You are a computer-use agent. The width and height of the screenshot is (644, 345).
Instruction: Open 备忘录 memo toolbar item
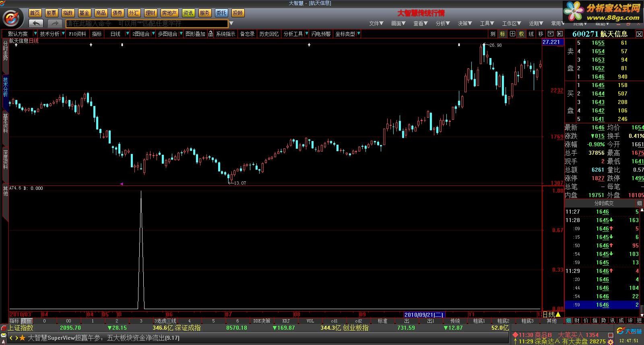coord(247,34)
